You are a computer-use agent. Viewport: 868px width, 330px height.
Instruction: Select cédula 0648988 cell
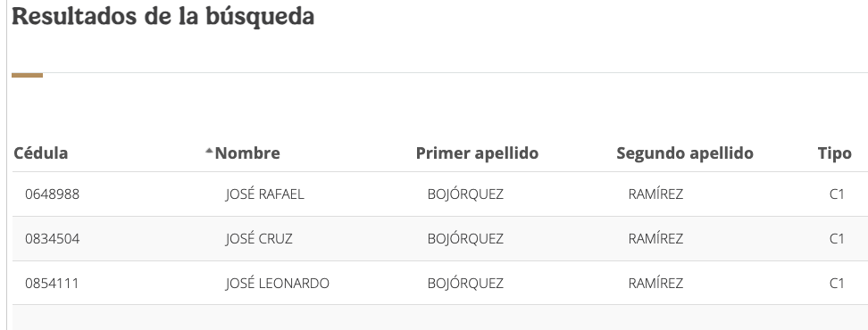point(52,194)
